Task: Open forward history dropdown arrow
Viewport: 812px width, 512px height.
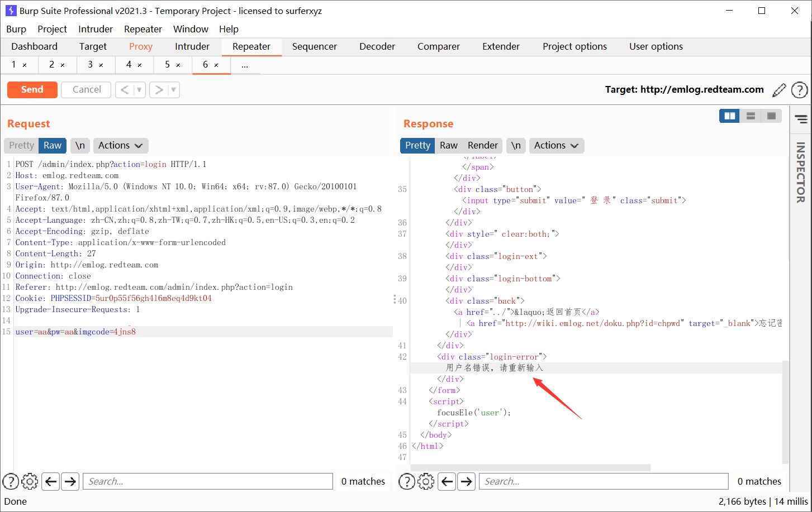Action: click(174, 90)
